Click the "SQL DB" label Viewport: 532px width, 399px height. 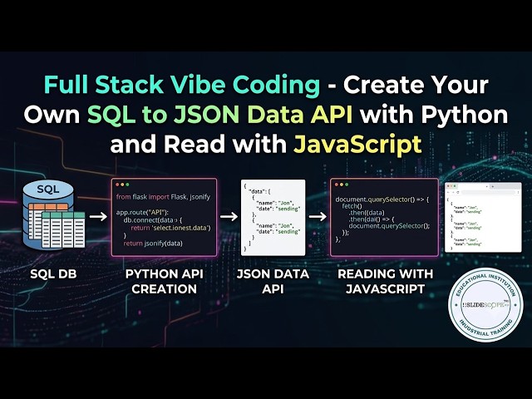(x=53, y=273)
